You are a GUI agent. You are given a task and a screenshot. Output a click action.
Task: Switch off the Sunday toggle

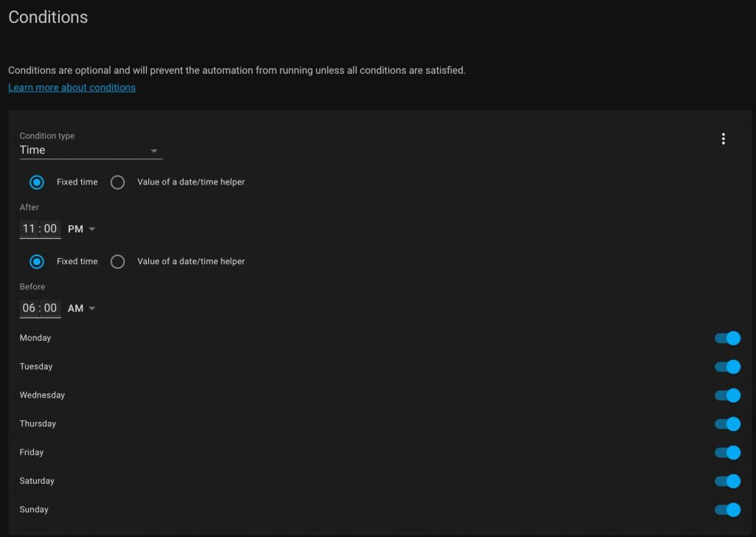727,510
